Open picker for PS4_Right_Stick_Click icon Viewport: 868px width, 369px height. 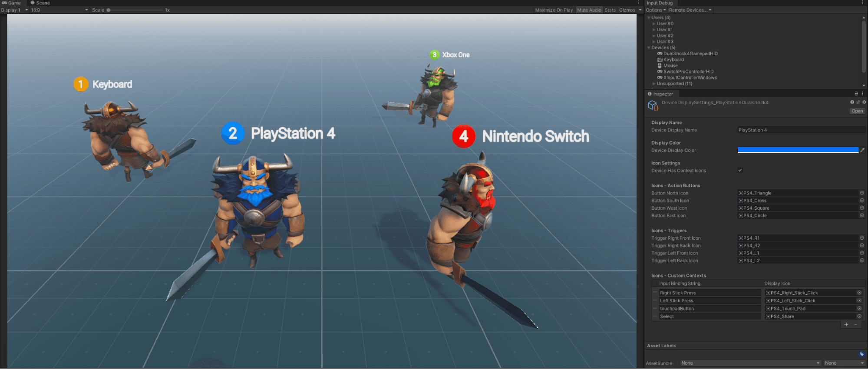pyautogui.click(x=859, y=293)
